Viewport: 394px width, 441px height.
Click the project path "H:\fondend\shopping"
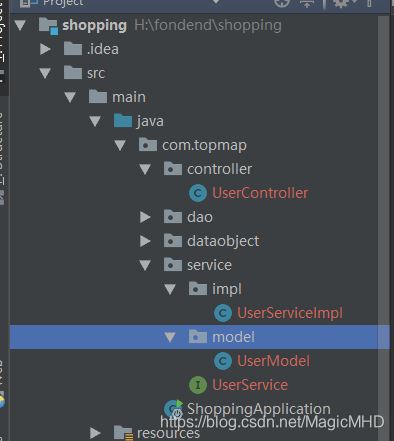coord(208,26)
